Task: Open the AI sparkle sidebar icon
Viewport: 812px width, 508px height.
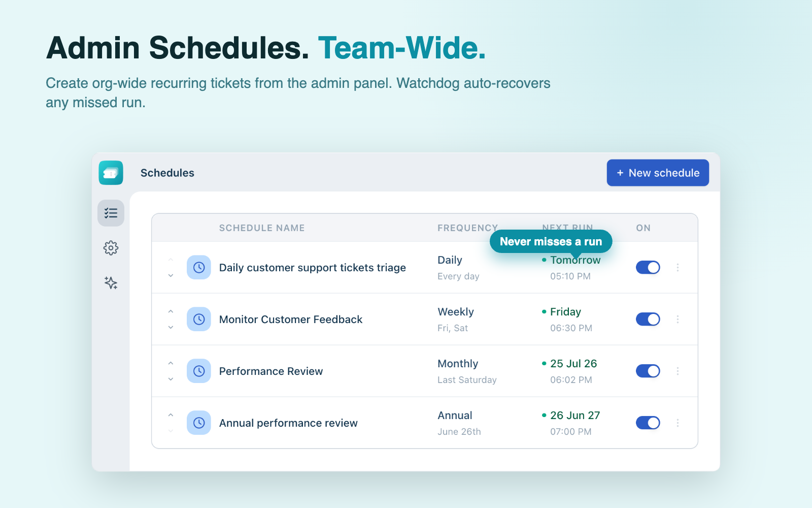Action: tap(111, 282)
